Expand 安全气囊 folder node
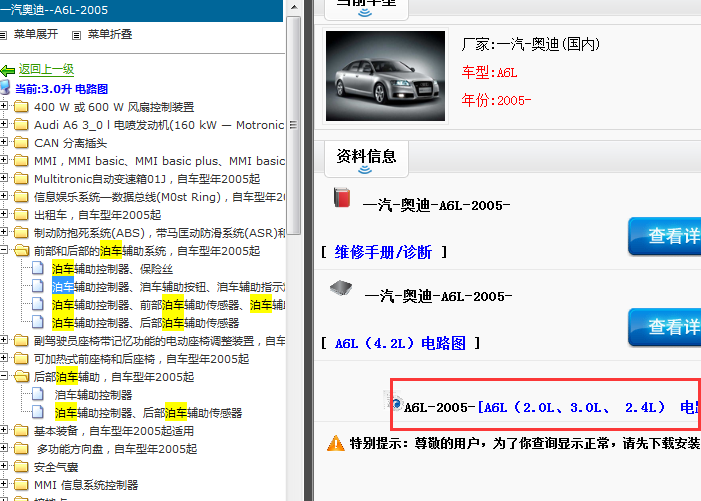 (x=4, y=466)
